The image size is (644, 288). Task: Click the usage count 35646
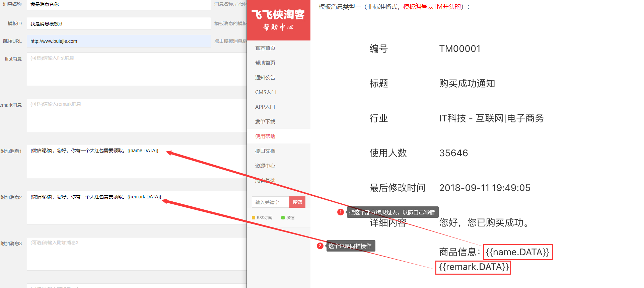tap(454, 153)
